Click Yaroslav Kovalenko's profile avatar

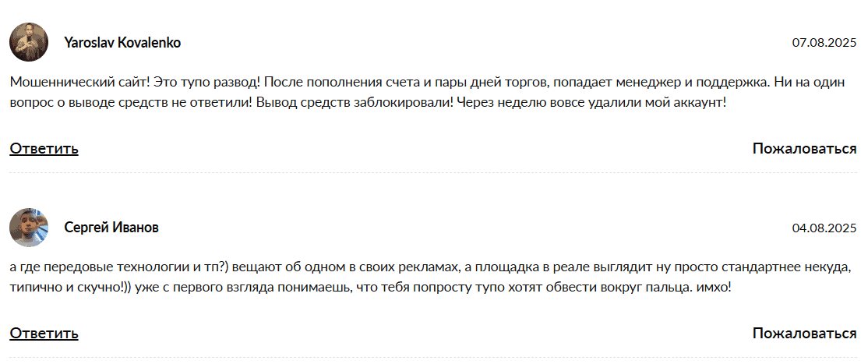(29, 42)
